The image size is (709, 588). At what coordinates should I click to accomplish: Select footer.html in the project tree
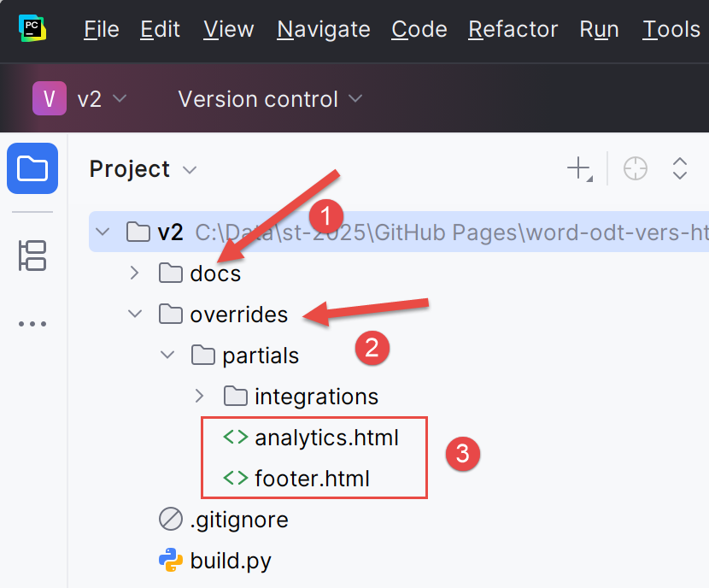point(311,479)
